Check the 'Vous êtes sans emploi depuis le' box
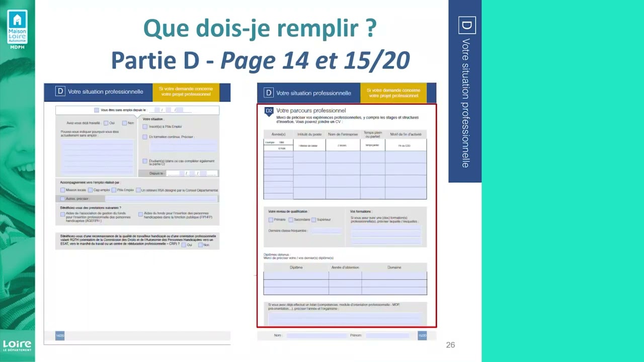This screenshot has height=362, width=644. [x=97, y=110]
